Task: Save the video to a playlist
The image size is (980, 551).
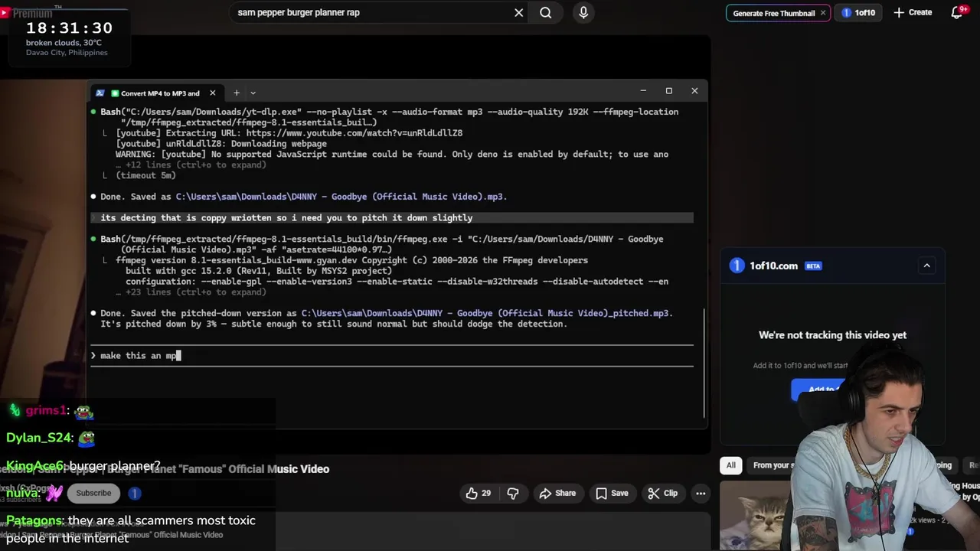Action: (x=612, y=494)
